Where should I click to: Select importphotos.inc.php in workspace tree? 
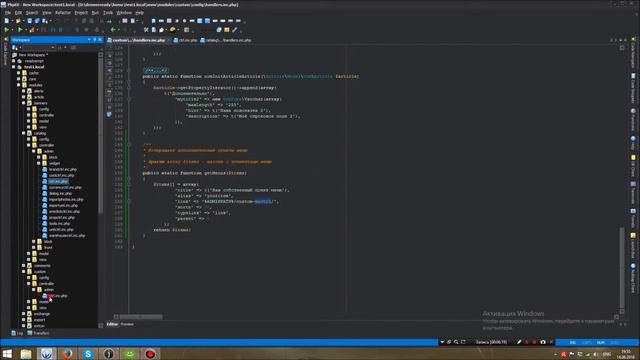[x=66, y=200]
